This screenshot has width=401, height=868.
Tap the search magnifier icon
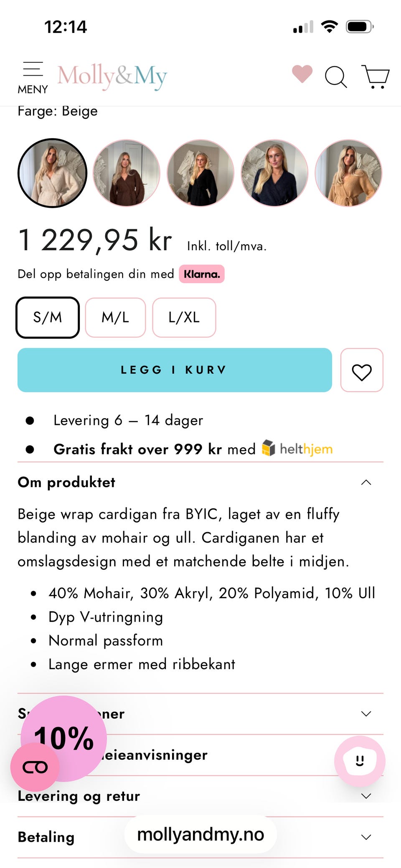coord(336,77)
